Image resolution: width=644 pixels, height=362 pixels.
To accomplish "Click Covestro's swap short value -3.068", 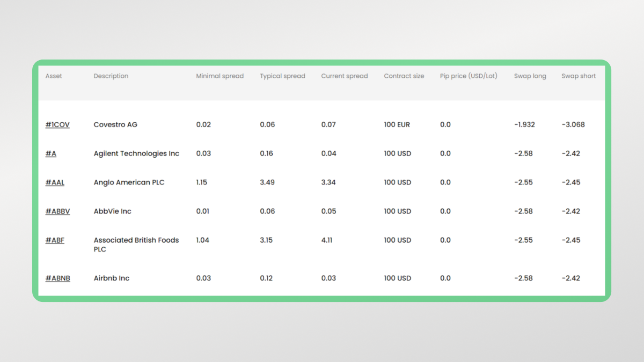I will tap(573, 124).
